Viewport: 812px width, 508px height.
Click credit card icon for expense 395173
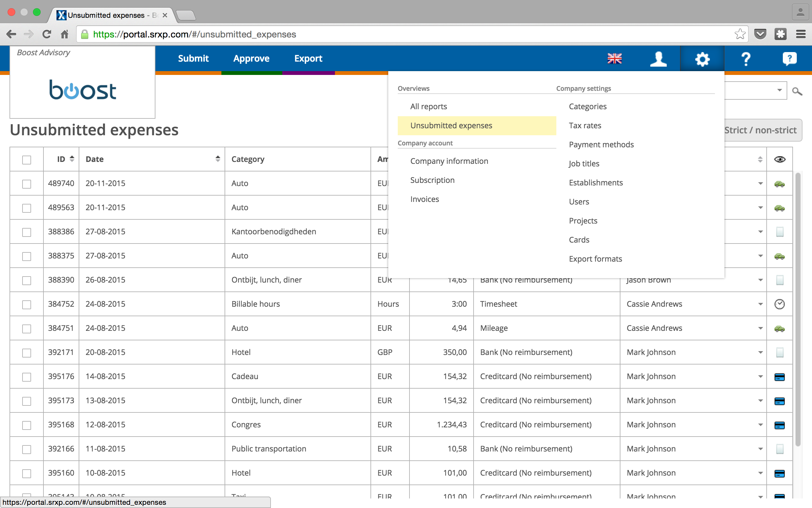click(x=779, y=401)
